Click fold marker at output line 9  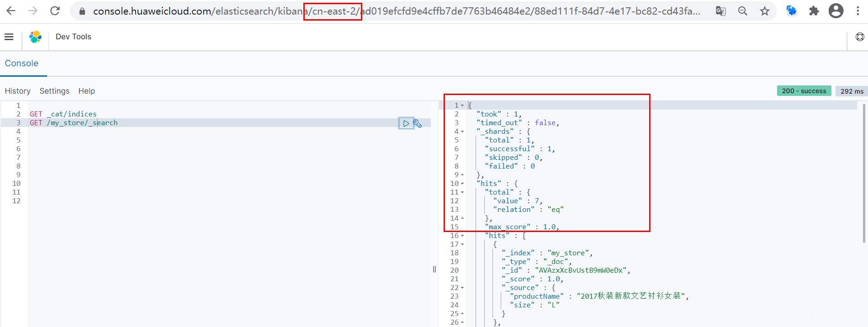(x=462, y=175)
